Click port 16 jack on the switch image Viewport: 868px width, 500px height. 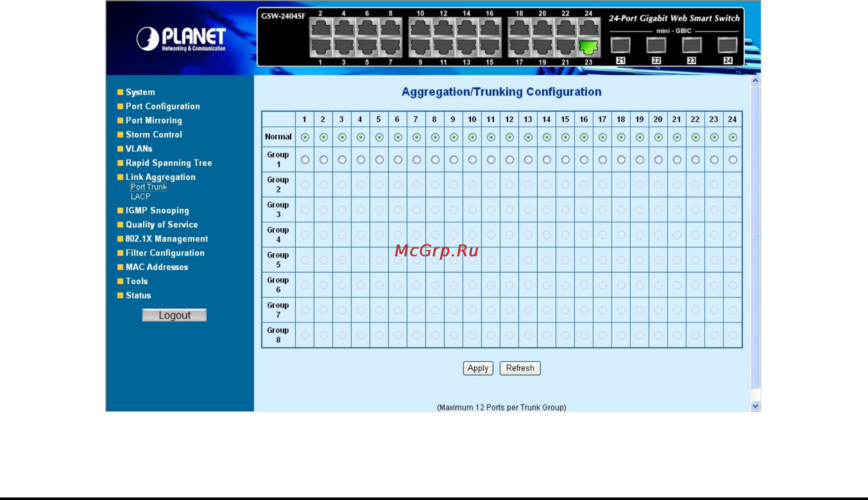[490, 27]
